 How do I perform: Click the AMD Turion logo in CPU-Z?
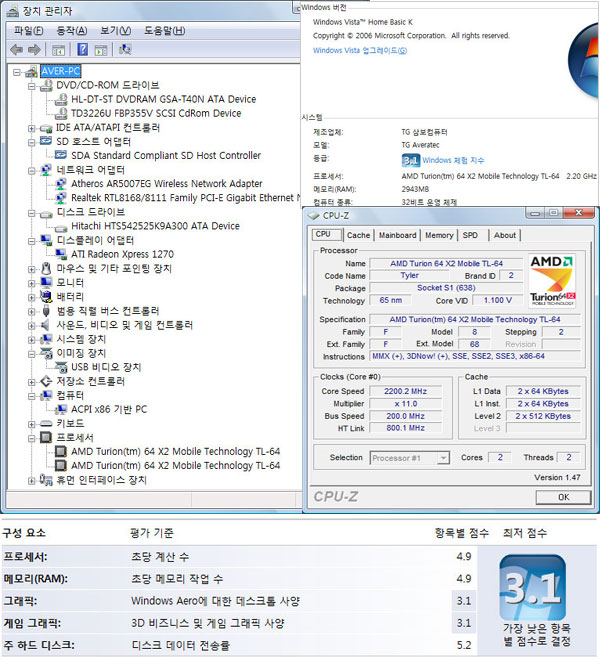(x=552, y=280)
